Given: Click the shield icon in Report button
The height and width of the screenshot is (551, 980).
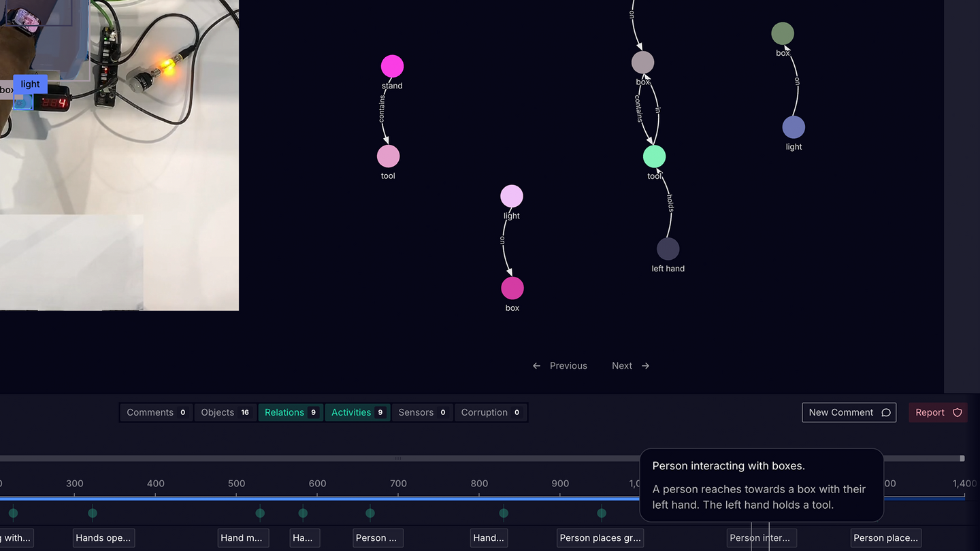Looking at the screenshot, I should tap(957, 412).
